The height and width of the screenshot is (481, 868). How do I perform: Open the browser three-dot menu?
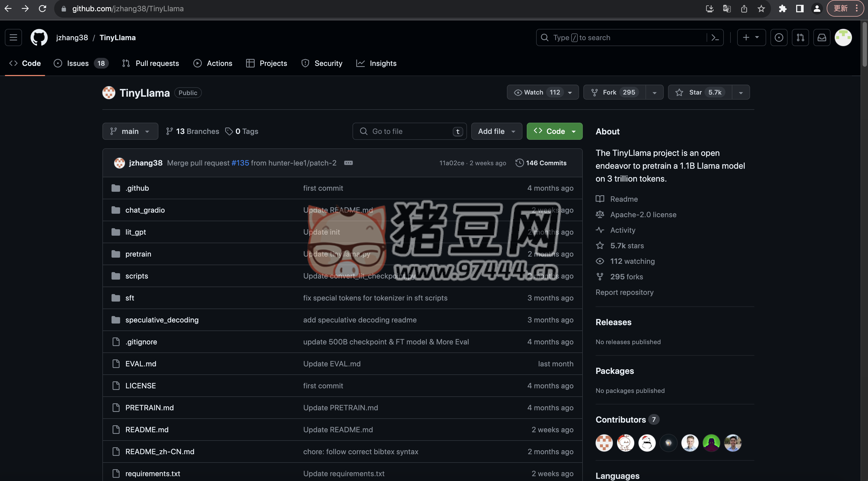coord(857,8)
